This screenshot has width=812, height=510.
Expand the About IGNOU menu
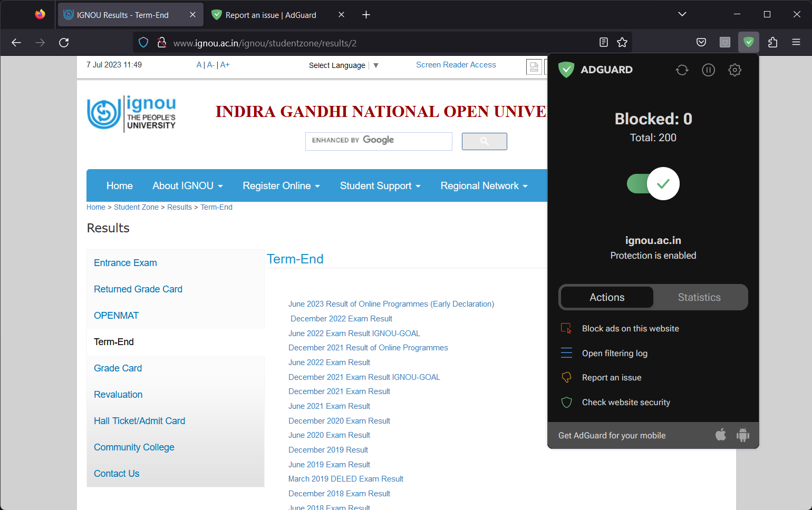coord(187,185)
